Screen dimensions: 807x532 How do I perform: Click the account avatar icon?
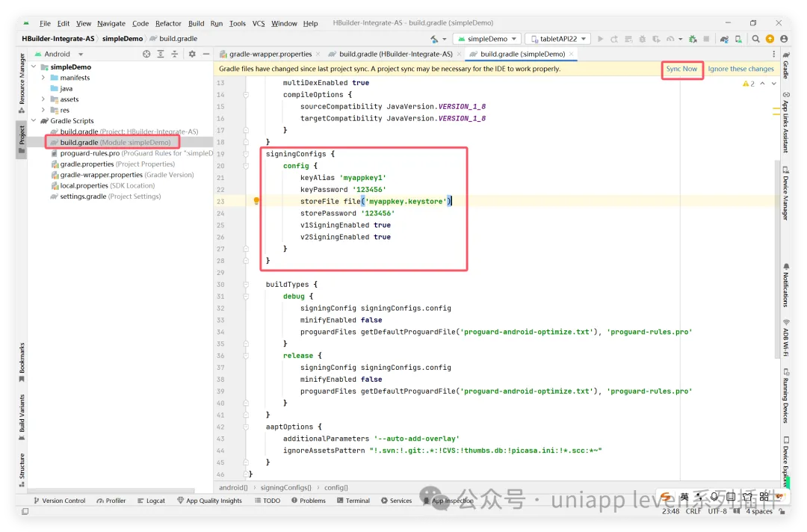click(x=784, y=39)
